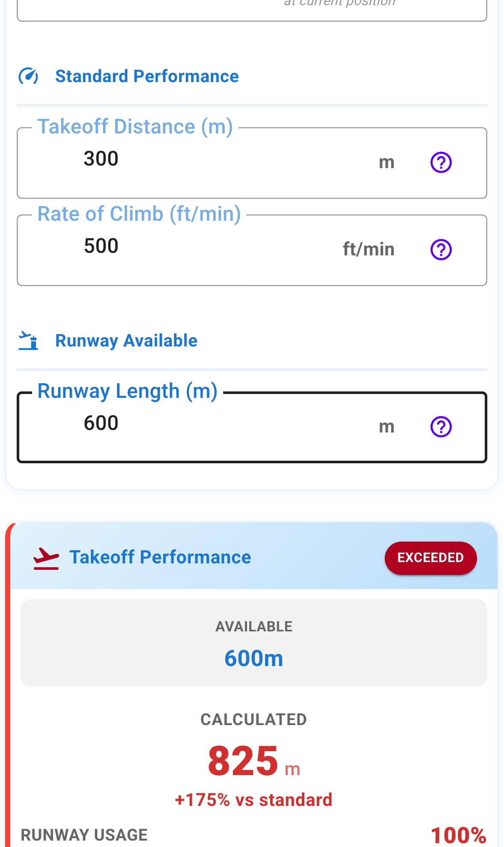The image size is (504, 847).
Task: Click the Standard Performance section heading
Action: 147,77
